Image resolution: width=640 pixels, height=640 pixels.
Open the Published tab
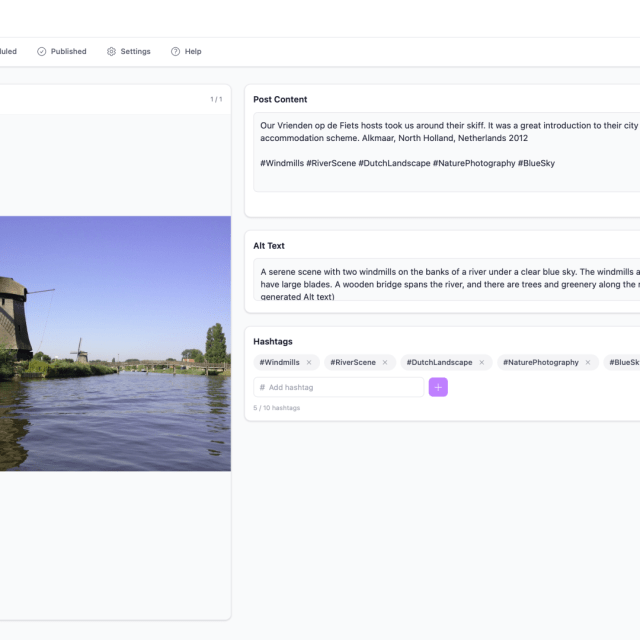point(68,52)
